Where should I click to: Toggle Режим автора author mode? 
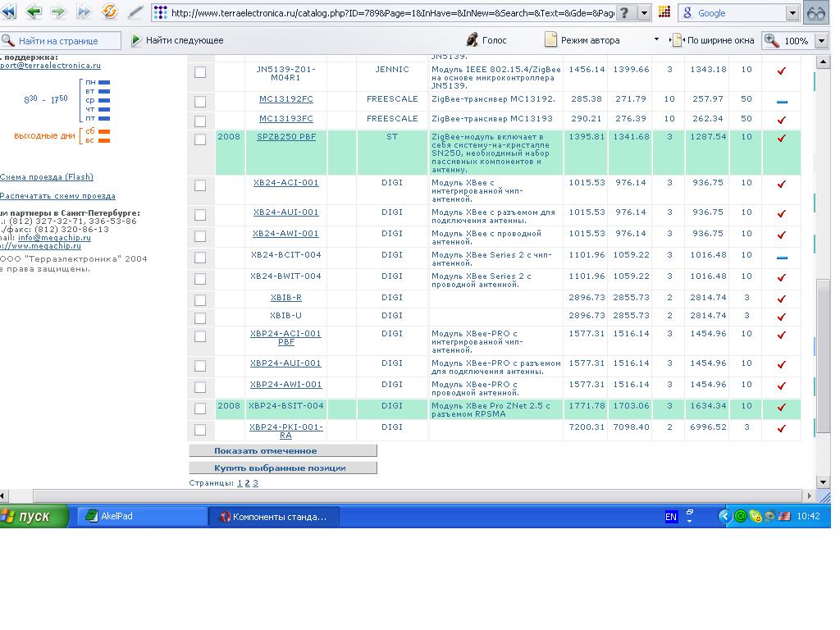pos(582,40)
